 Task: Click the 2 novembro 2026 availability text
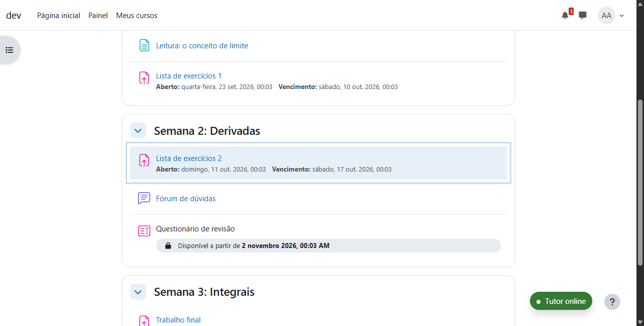(x=285, y=246)
